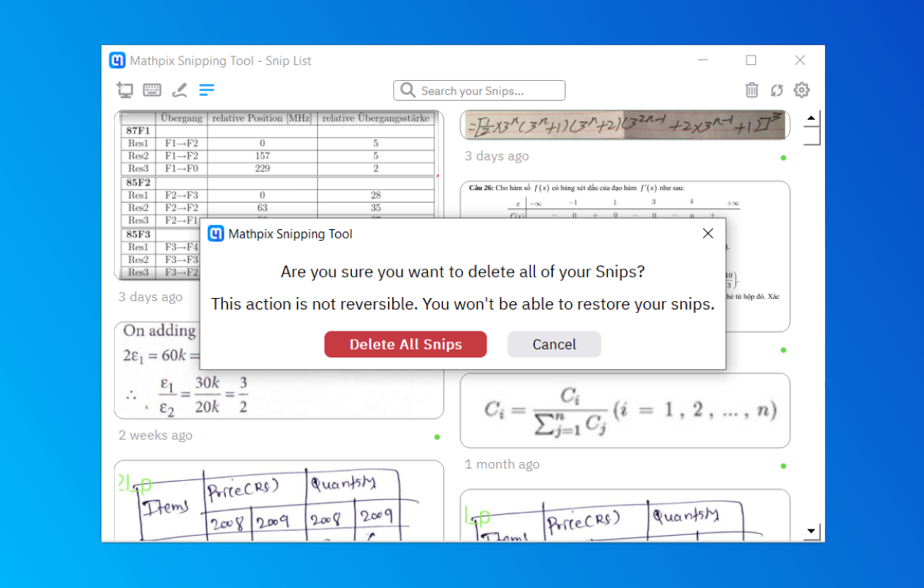Maximize the Mathpix window
924x588 pixels.
pyautogui.click(x=750, y=60)
